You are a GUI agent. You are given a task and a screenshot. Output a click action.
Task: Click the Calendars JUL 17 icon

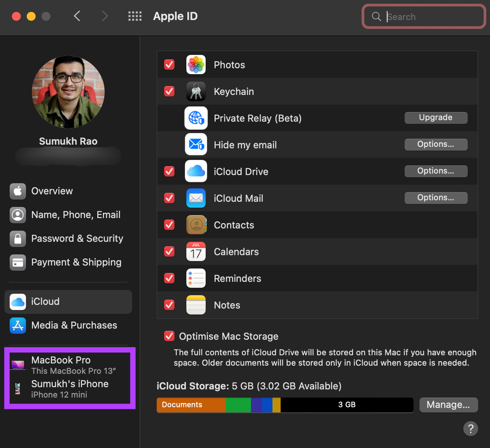click(x=196, y=251)
